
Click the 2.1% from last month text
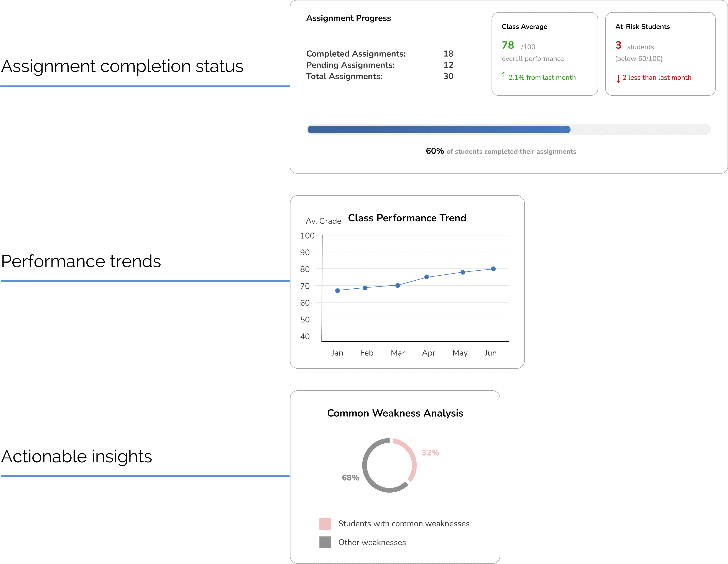tap(542, 78)
